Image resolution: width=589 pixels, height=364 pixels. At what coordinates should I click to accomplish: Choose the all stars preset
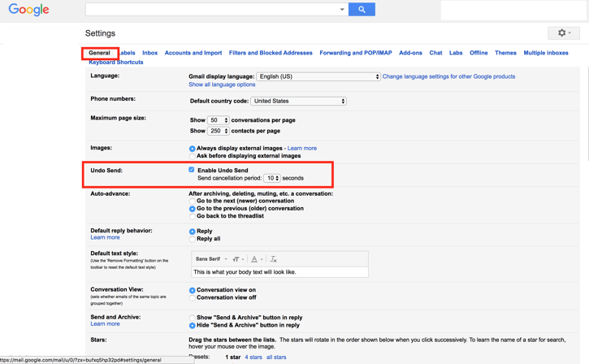(276, 357)
